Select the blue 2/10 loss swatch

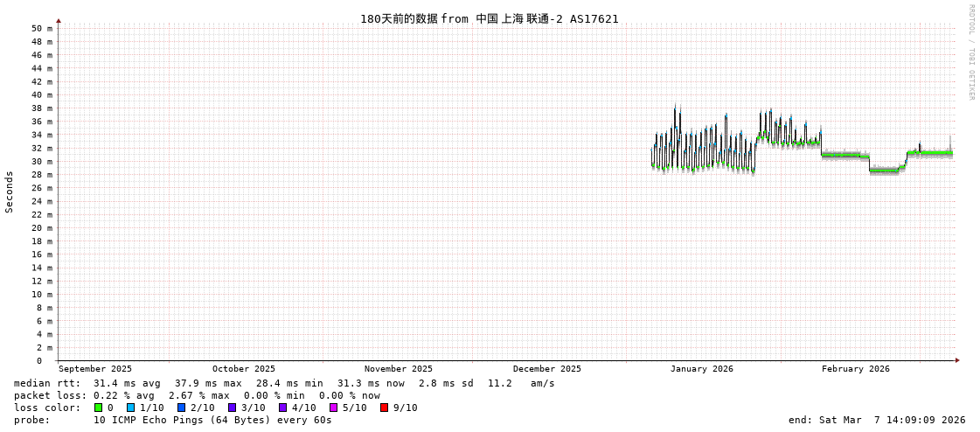[181, 408]
